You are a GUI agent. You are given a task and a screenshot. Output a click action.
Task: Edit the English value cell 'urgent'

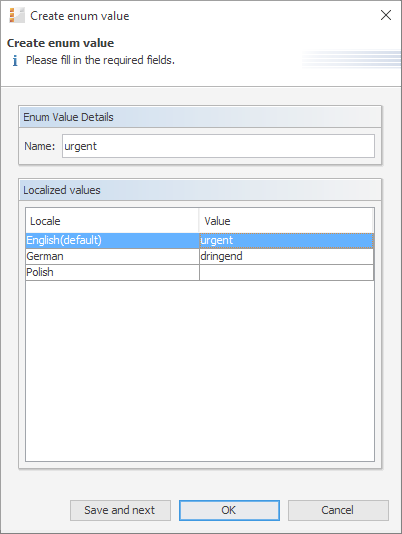coord(287,240)
